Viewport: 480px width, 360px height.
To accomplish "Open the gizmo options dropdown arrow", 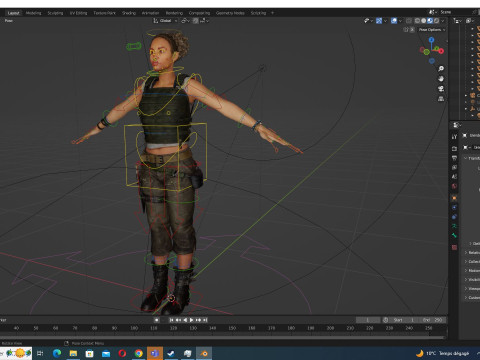I will point(385,21).
